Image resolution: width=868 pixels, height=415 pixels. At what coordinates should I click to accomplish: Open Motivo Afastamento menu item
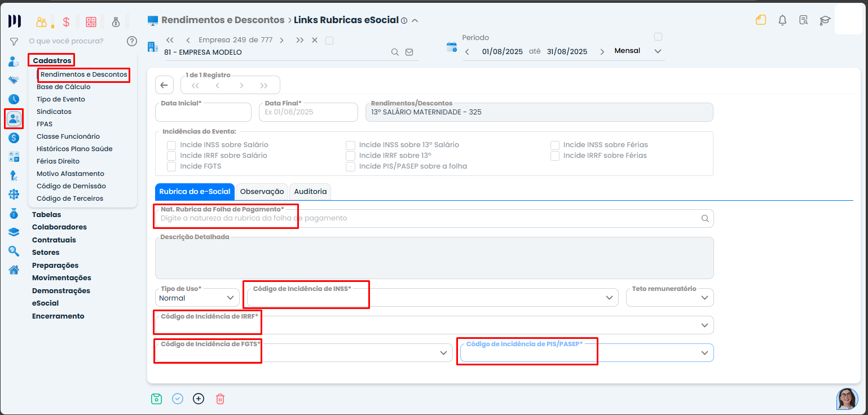[71, 174]
